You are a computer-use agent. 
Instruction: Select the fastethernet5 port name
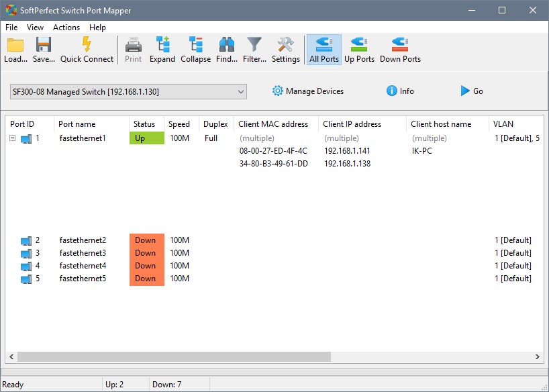[x=83, y=279]
